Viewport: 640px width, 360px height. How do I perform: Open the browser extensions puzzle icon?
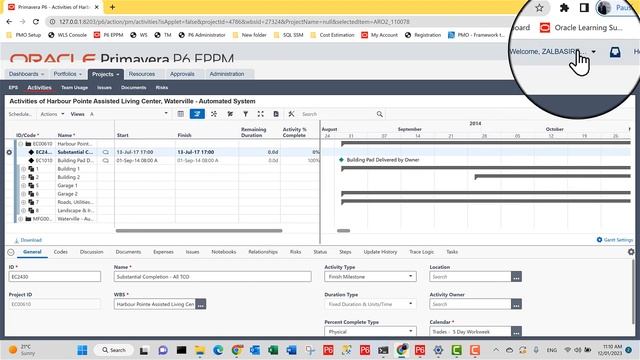point(564,8)
